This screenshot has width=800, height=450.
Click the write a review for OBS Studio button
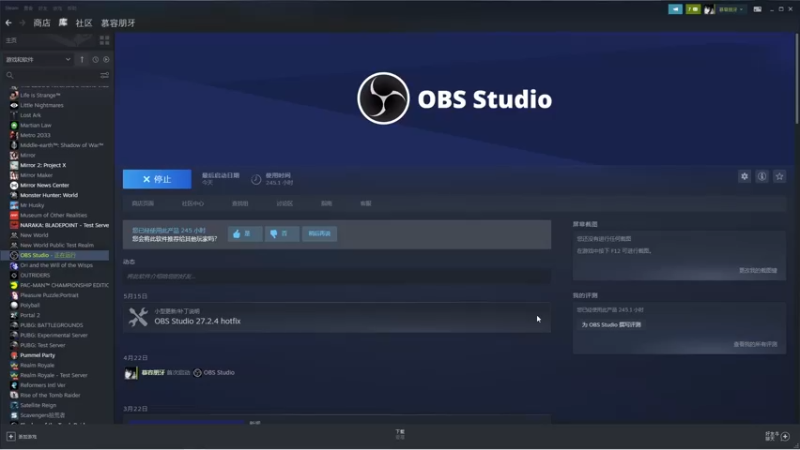611,325
